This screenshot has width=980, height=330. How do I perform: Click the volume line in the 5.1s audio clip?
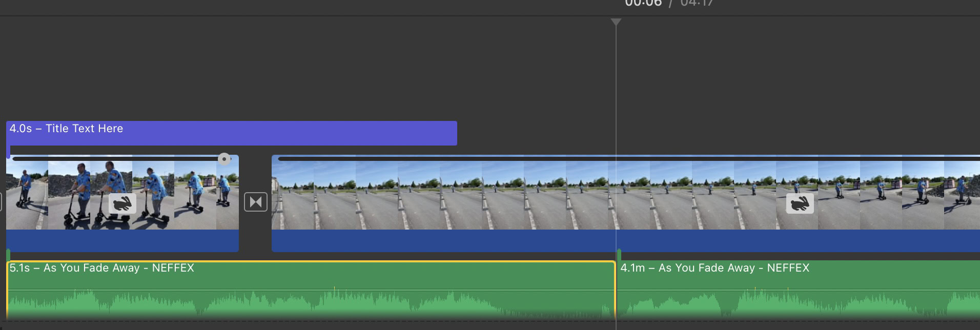pos(311,291)
